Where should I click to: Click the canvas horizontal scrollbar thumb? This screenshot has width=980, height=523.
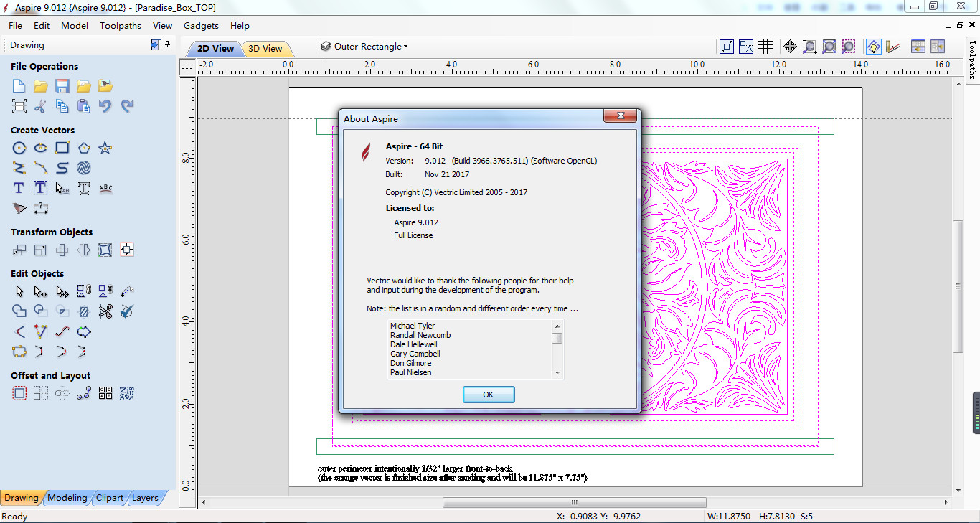[574, 503]
